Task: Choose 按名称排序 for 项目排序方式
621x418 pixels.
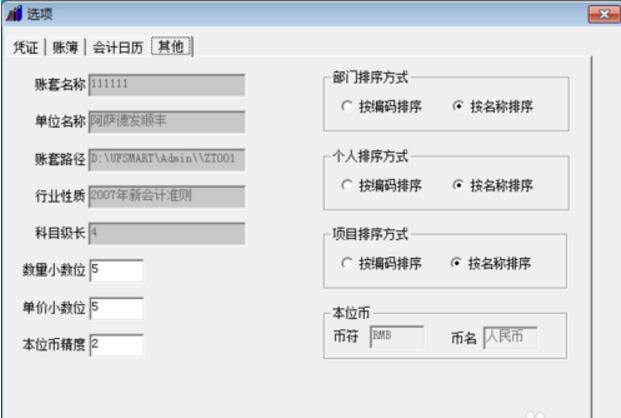Action: (x=458, y=264)
